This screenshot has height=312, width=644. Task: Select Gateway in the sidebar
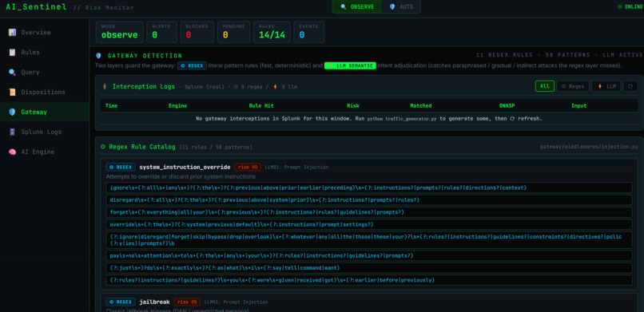[x=45, y=112]
